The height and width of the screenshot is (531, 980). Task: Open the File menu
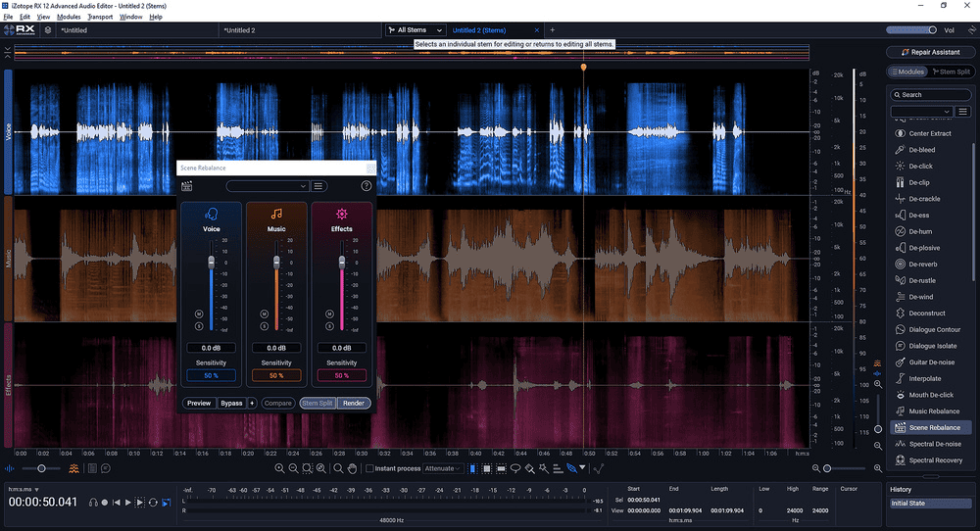(x=8, y=17)
